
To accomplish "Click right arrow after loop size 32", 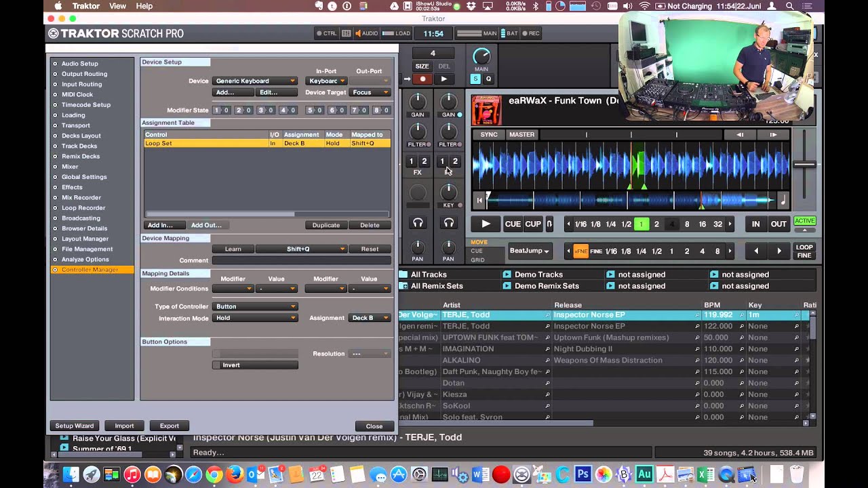I will tap(730, 224).
